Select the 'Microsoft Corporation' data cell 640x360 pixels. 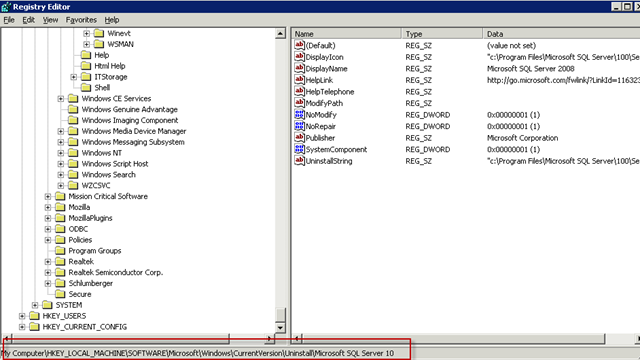[522, 138]
